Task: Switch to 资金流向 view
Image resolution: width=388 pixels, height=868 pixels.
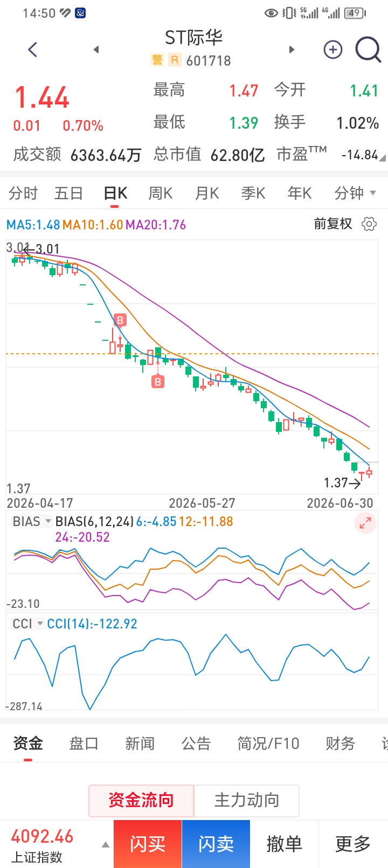Action: pyautogui.click(x=141, y=800)
